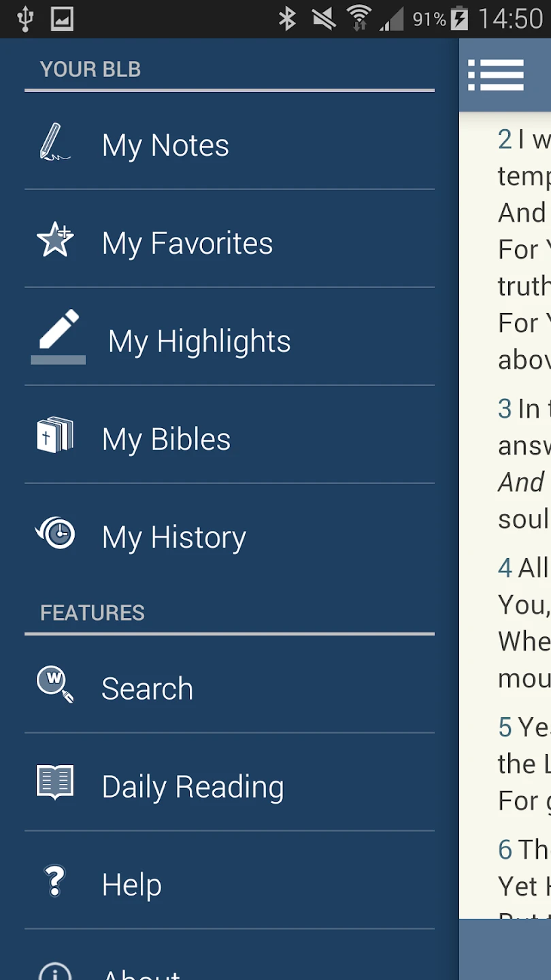This screenshot has width=551, height=980.
Task: Tap the Search magnifier icon
Action: tap(55, 685)
